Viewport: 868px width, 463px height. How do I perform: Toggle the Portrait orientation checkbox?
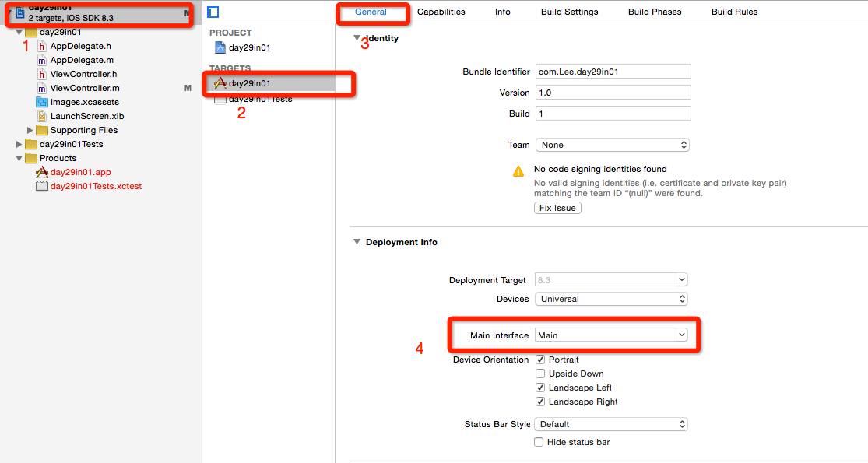[540, 360]
